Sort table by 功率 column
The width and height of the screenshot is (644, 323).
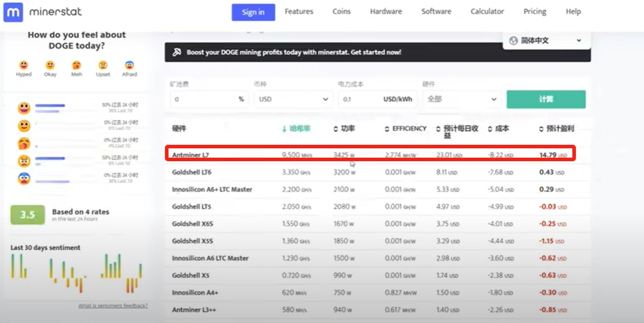pyautogui.click(x=344, y=129)
